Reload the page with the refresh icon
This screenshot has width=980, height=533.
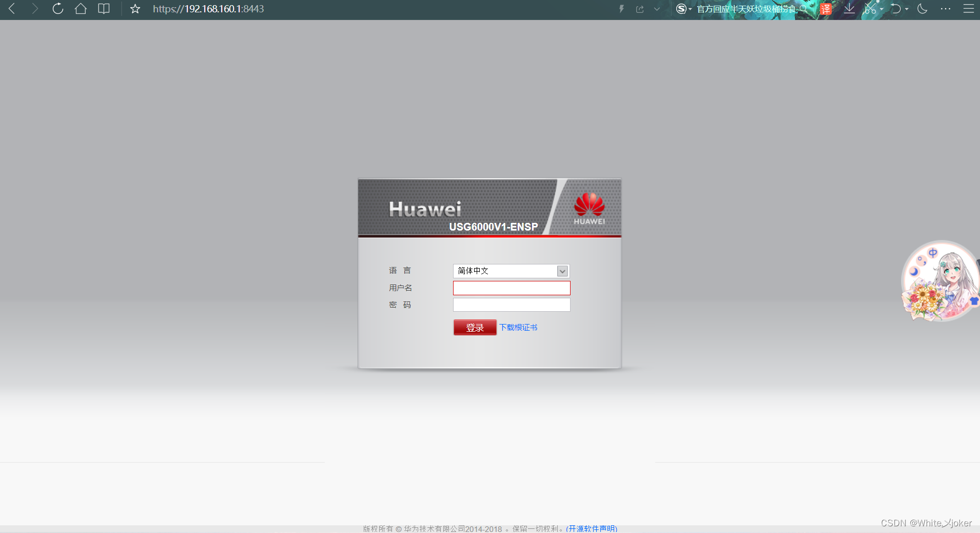(x=58, y=9)
